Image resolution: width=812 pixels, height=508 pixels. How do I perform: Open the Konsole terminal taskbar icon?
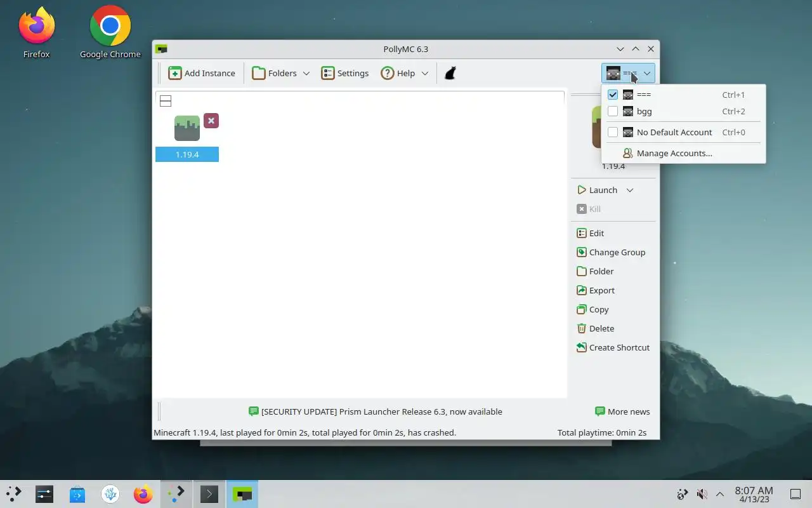(x=209, y=493)
